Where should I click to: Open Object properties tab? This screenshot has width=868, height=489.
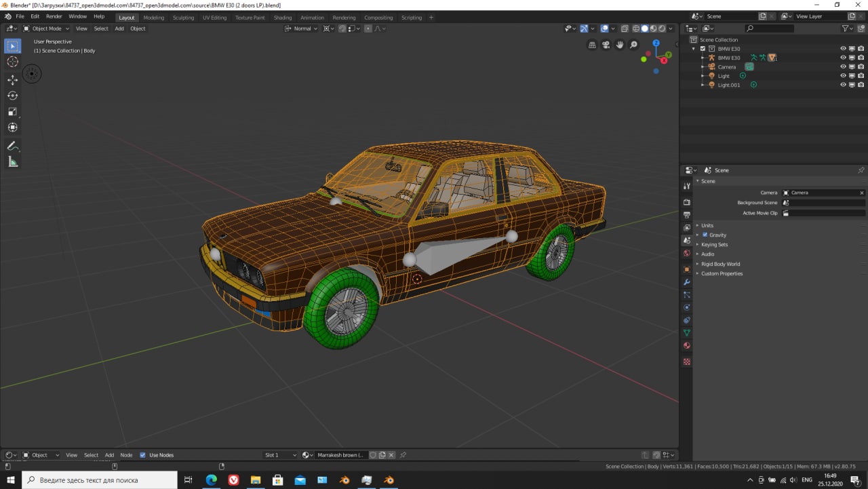coord(687,269)
